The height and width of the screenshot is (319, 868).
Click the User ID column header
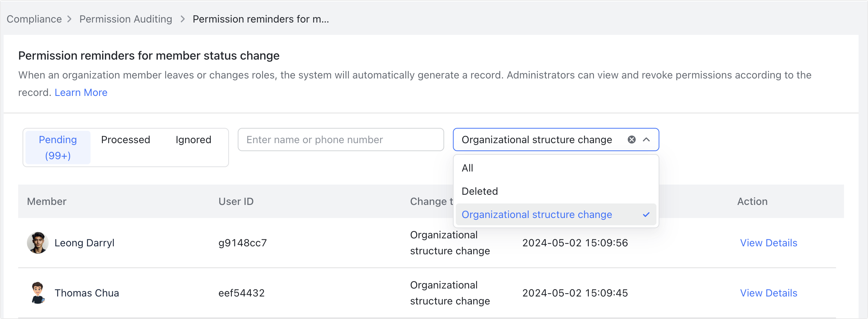236,201
